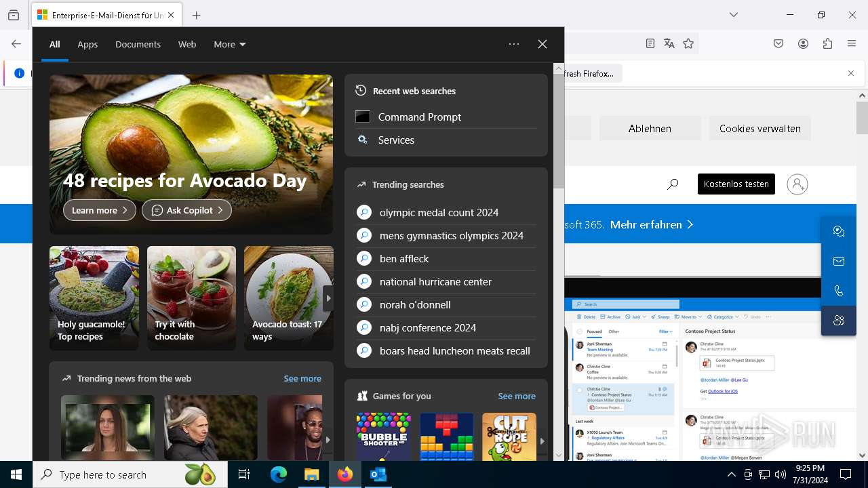Open the Microsoft sign-in account icon

(797, 184)
